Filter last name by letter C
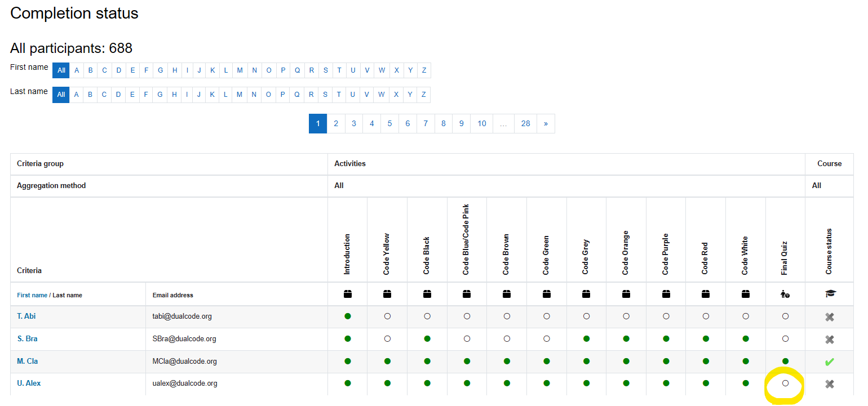 (104, 95)
